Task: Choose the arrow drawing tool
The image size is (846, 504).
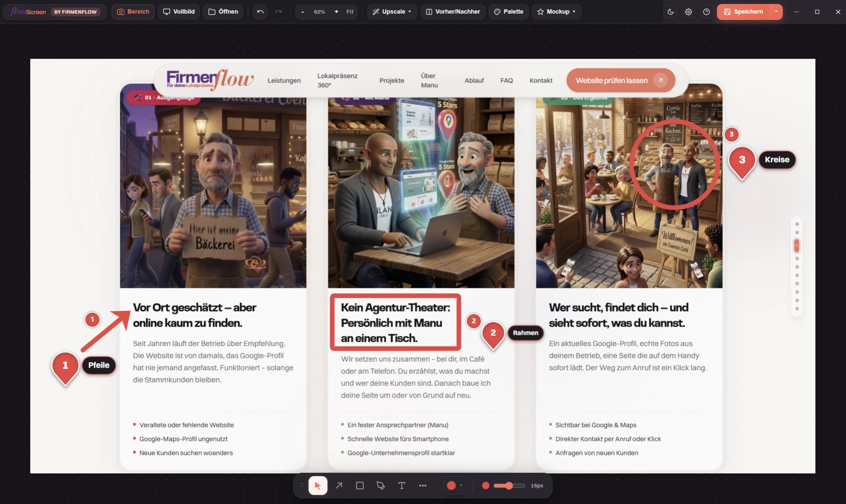Action: click(x=339, y=485)
